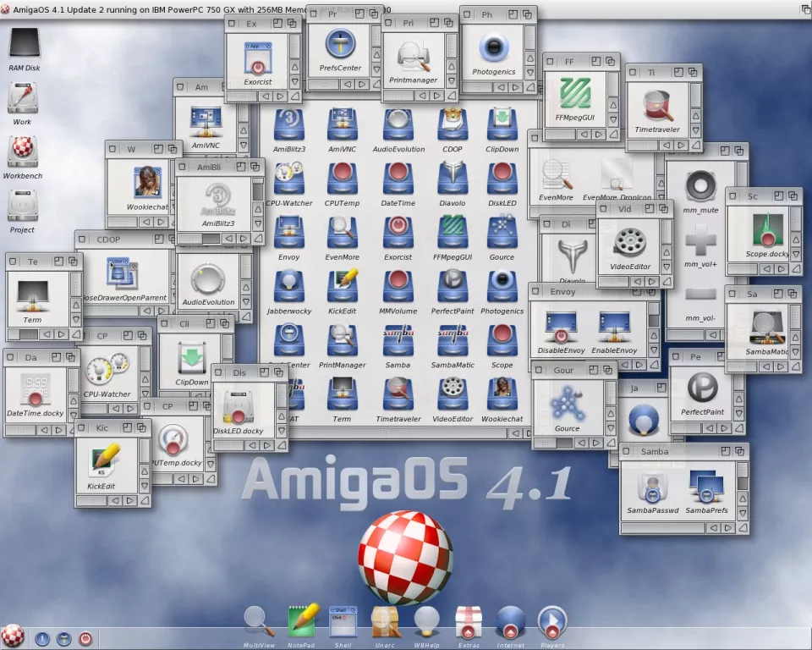
Task: Expand the Players subdock in the dock
Action: (x=552, y=622)
